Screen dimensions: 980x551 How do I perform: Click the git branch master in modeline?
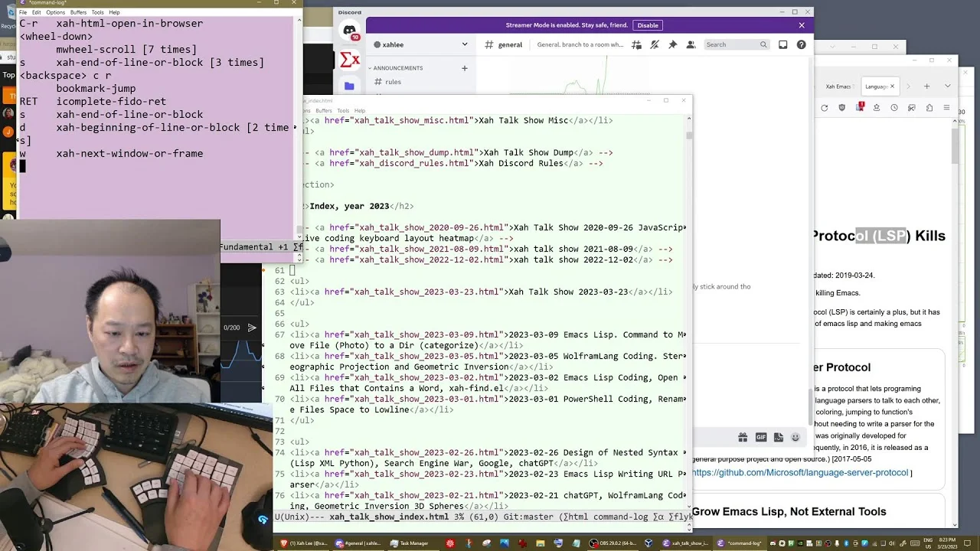pyautogui.click(x=528, y=517)
